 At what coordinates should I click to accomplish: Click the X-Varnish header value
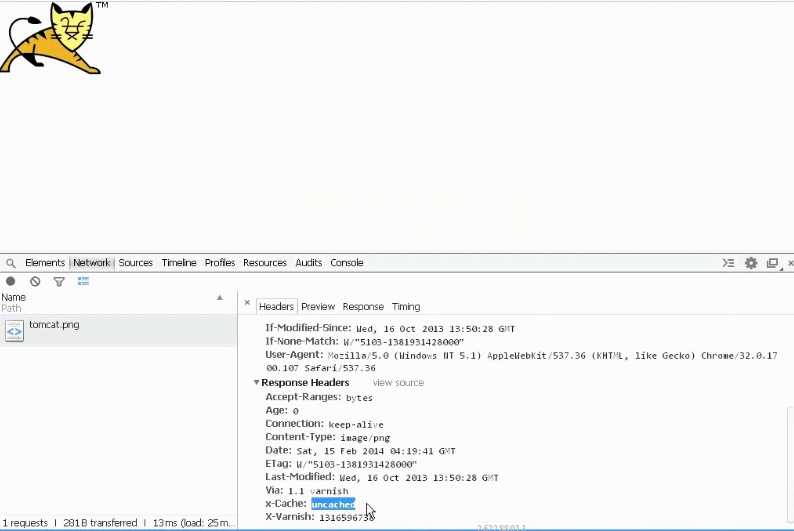[x=346, y=517]
